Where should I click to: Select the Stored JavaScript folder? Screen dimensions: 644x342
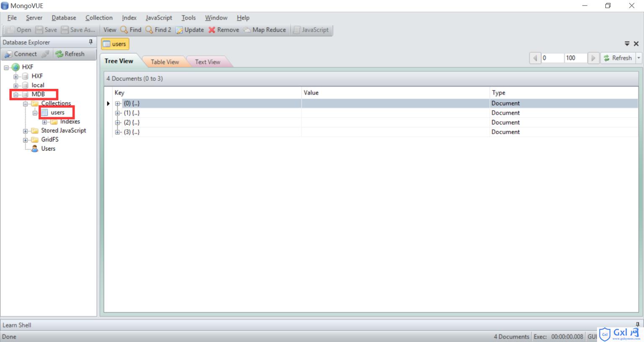[59, 130]
